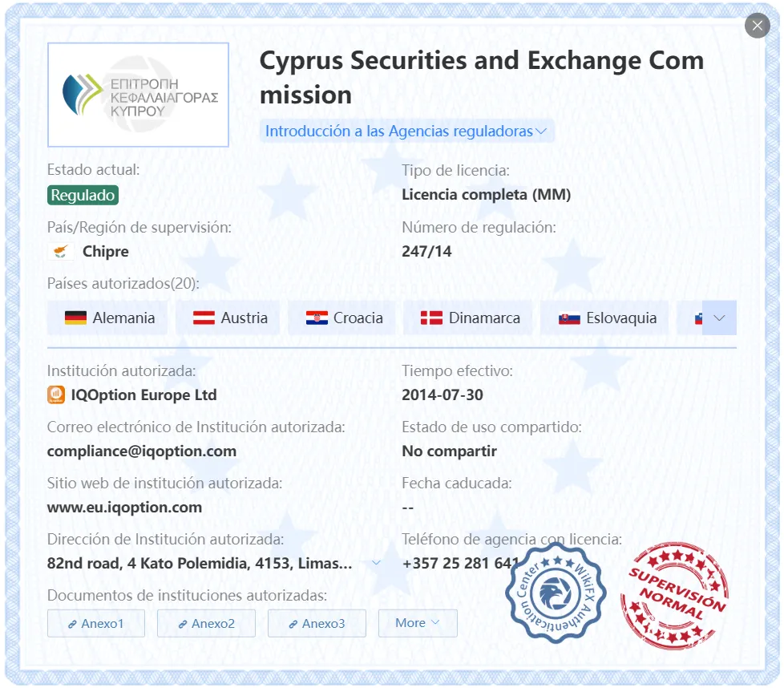Screen dimensions: 784x688
Task: Click the Austria flag icon
Action: pyautogui.click(x=204, y=318)
